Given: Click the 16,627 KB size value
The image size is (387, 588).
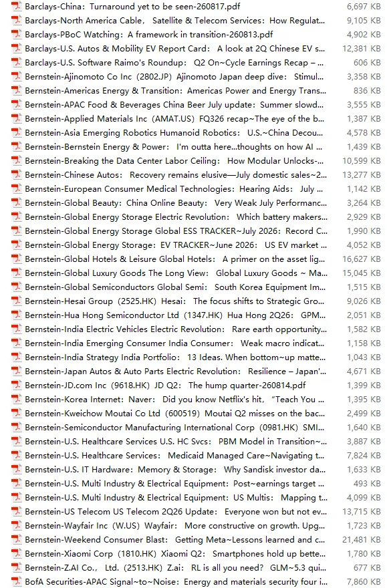Looking at the screenshot, I should pos(362,259).
